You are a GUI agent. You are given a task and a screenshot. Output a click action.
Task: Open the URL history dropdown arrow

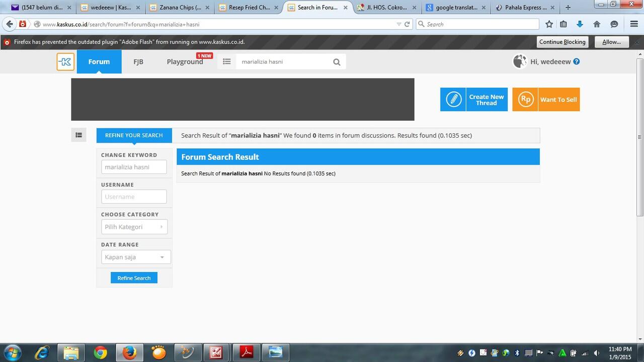pyautogui.click(x=399, y=24)
